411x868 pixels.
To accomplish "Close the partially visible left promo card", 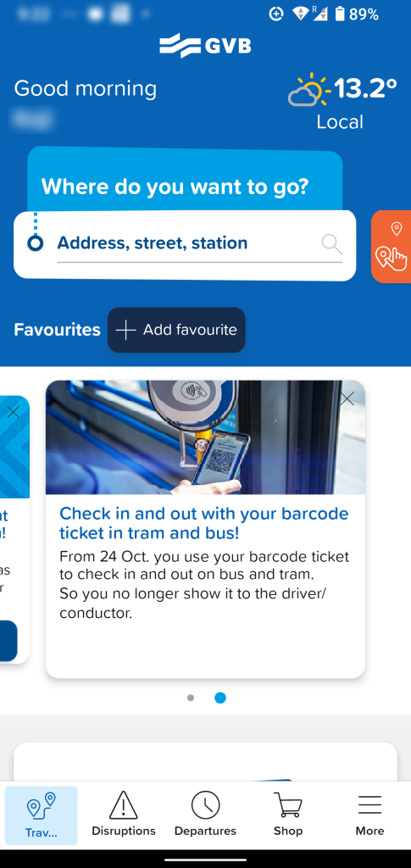I will (x=14, y=411).
